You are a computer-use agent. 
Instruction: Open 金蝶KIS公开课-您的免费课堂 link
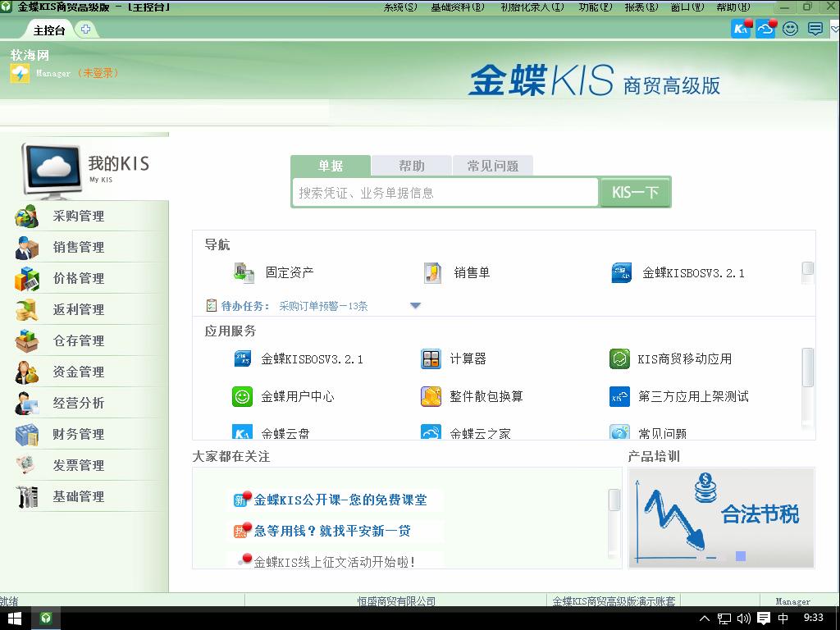tap(340, 500)
